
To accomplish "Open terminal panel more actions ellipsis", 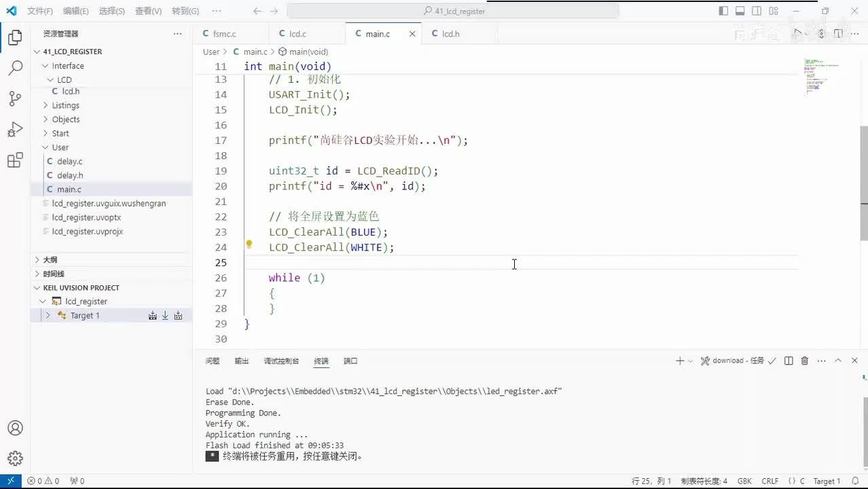I will pos(822,361).
